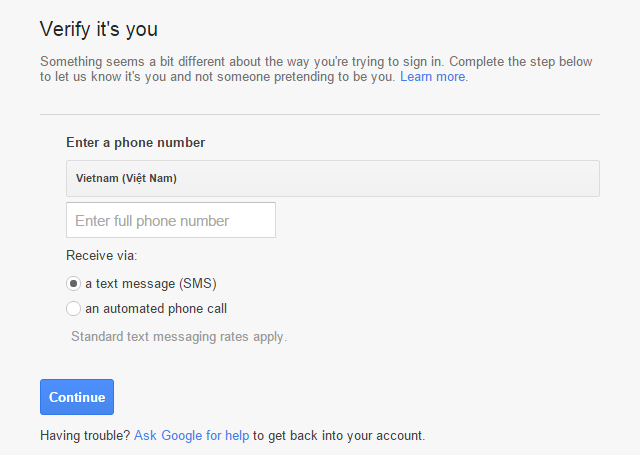Viewport: 640px width, 455px height.
Task: Click the 'a text message (SMS)' label
Action: click(x=151, y=283)
